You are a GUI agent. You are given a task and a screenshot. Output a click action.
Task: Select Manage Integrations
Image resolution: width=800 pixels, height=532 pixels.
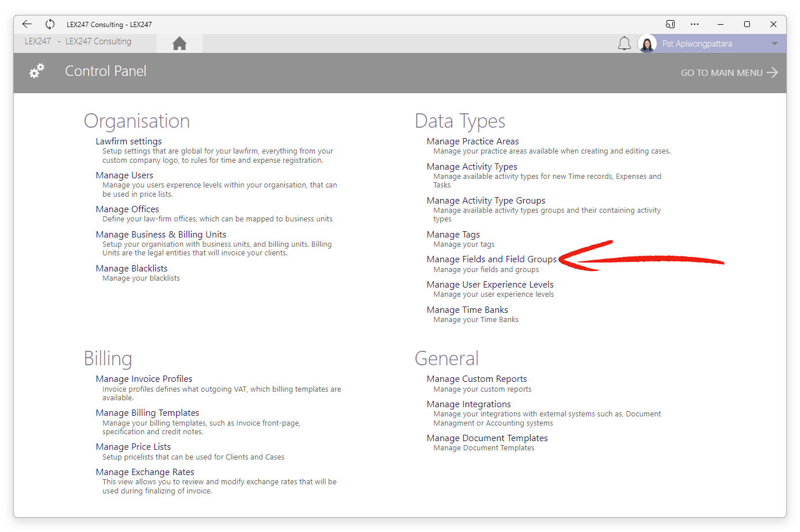468,404
